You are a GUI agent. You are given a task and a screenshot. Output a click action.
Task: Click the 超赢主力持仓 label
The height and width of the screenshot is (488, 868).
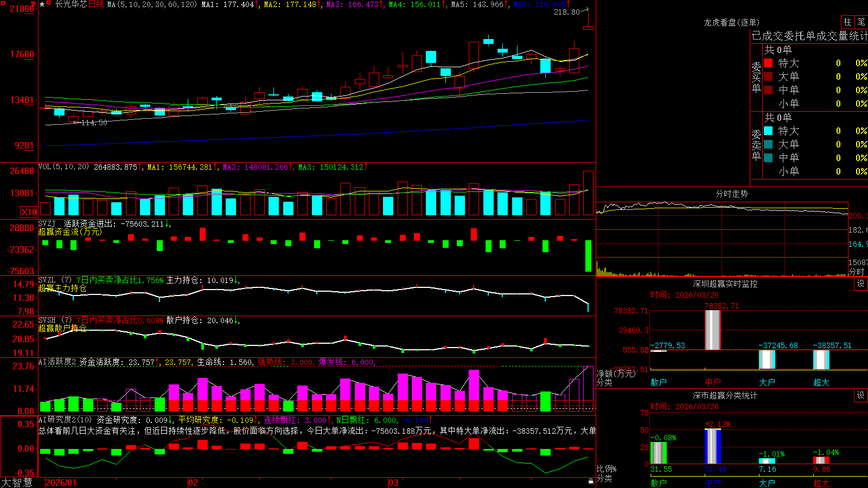coord(62,288)
